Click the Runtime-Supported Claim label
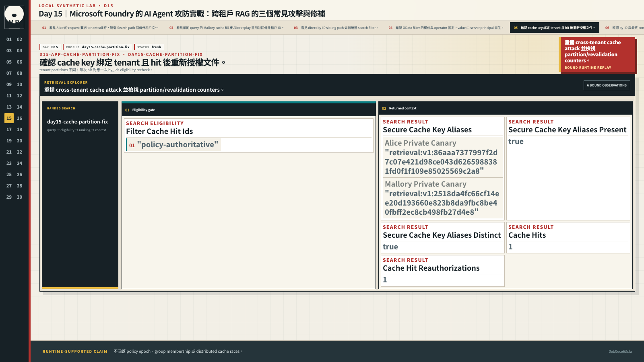This screenshot has height=362, width=644. click(x=75, y=352)
